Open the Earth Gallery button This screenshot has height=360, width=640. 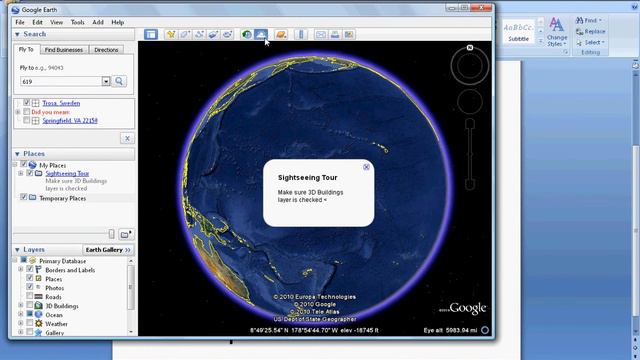pos(108,249)
